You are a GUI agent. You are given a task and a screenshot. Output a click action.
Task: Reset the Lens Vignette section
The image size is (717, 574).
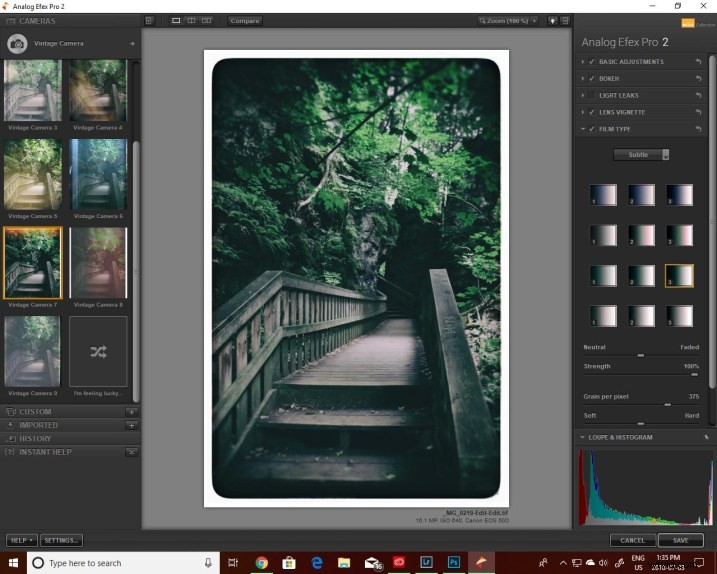[x=698, y=112]
